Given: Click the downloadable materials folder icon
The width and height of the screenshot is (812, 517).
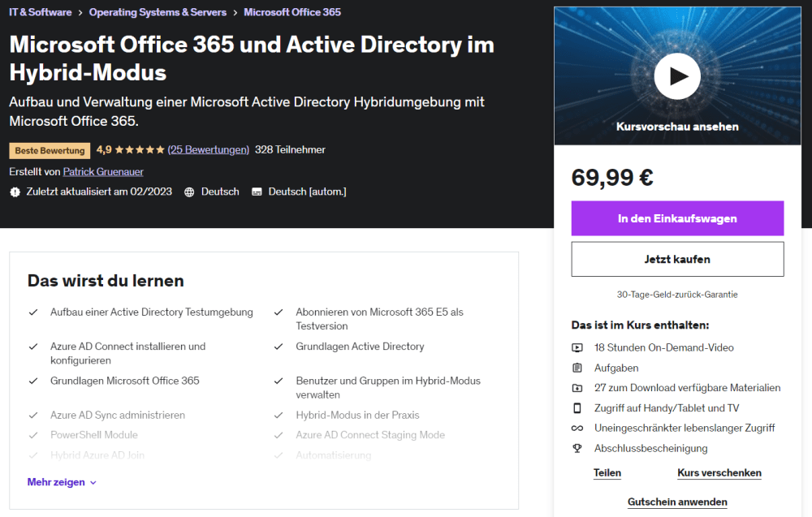Looking at the screenshot, I should tap(577, 388).
